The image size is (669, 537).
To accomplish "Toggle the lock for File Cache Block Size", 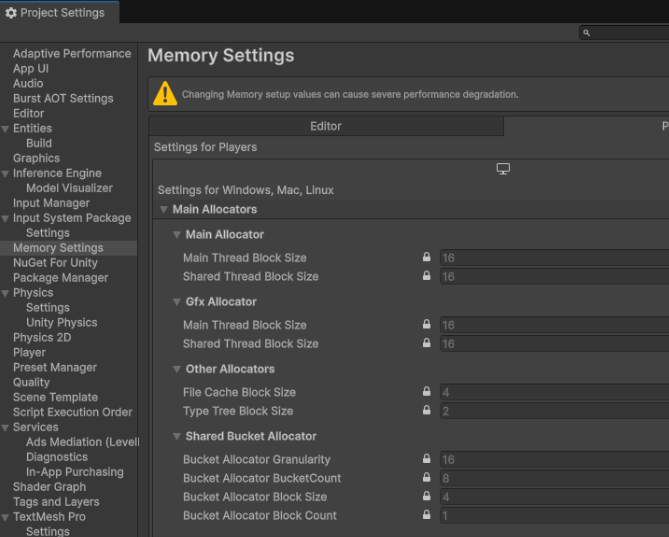I will point(427,393).
